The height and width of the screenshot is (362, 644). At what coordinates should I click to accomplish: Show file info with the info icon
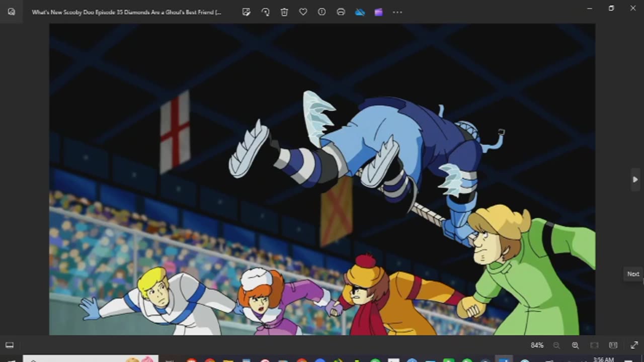(x=322, y=12)
